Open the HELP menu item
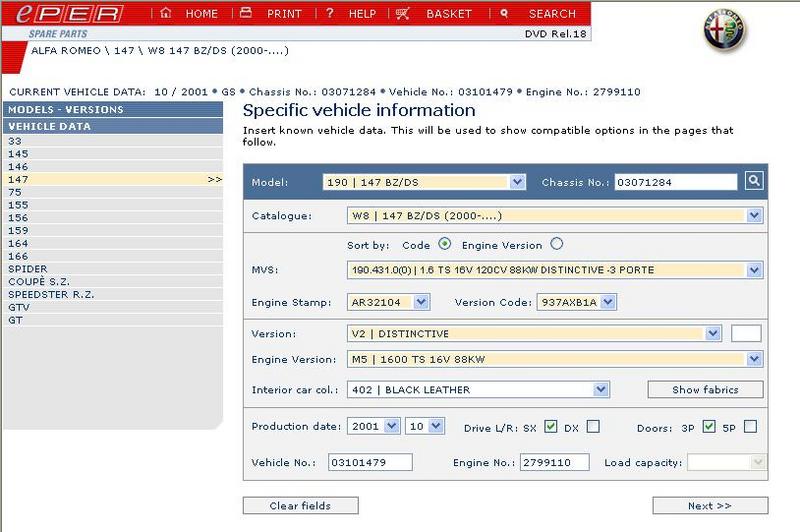Viewport: 800px width, 532px height. coord(362,14)
